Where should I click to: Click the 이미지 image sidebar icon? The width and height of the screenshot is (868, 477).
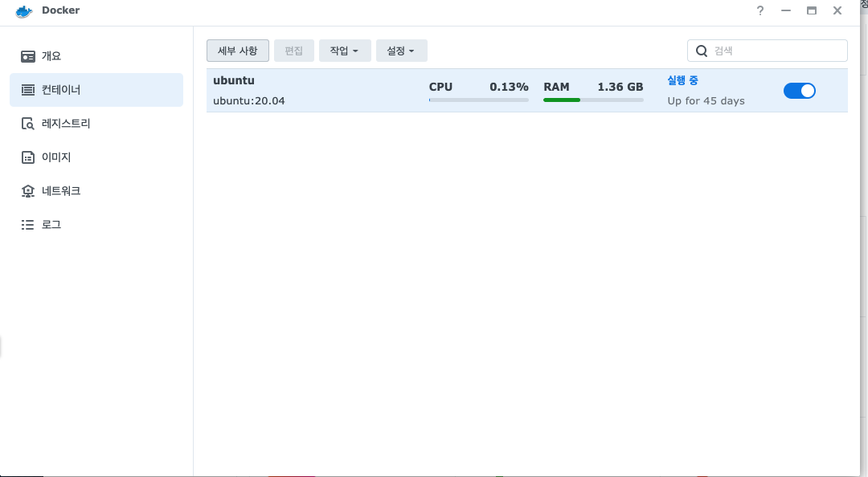[x=27, y=157]
